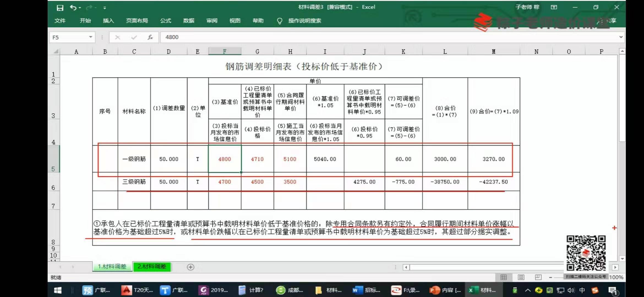This screenshot has height=297, width=644.
Task: Click the vertical scrollbar up arrow
Action: 622,51
